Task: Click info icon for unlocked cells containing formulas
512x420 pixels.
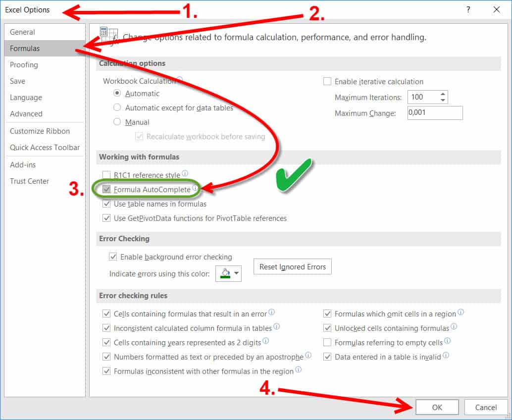Action: coord(454,326)
